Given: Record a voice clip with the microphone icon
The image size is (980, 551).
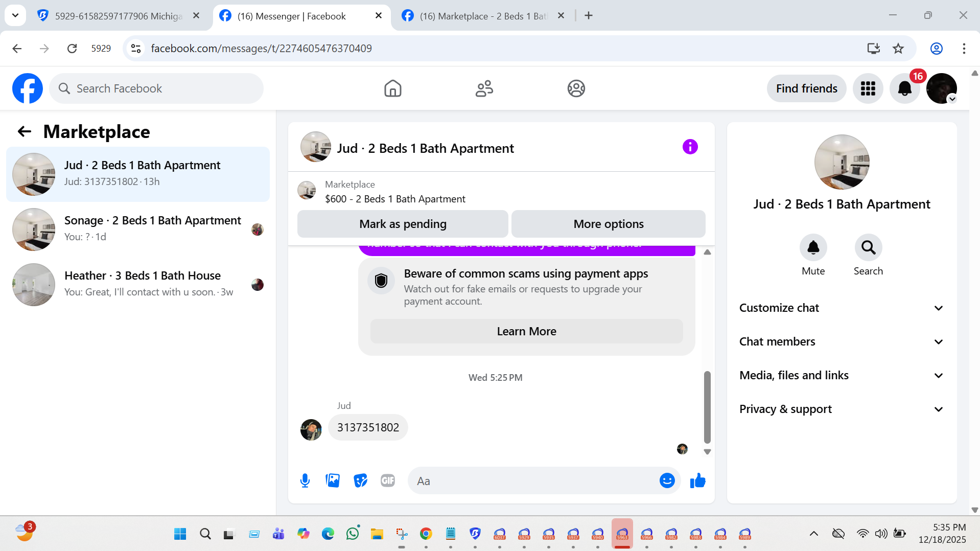Looking at the screenshot, I should (305, 480).
